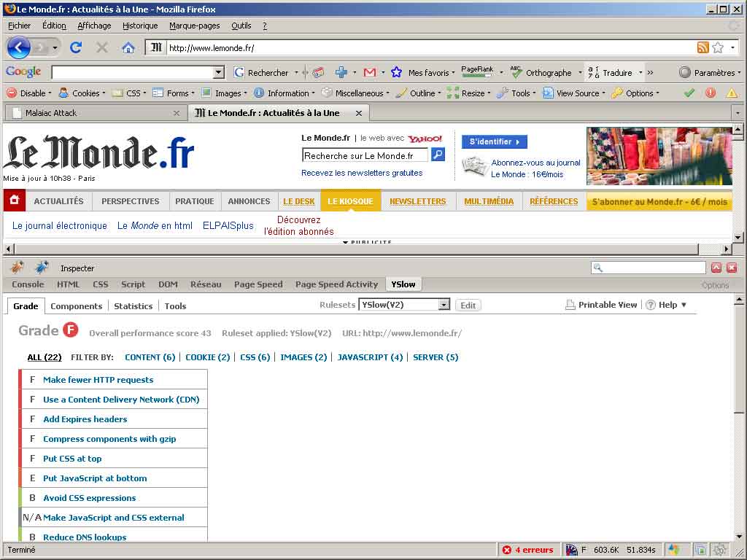Minimize the Firebug panel with red arrow icon

point(716,268)
